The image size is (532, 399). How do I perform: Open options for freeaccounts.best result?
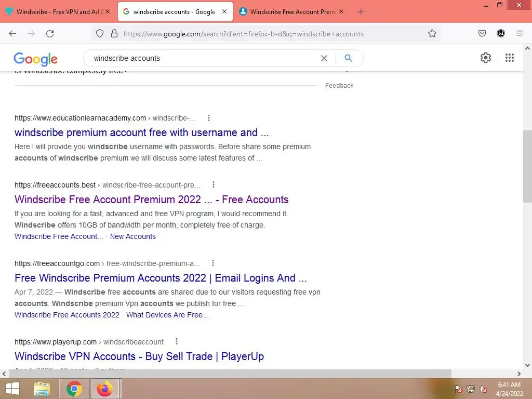click(x=214, y=184)
